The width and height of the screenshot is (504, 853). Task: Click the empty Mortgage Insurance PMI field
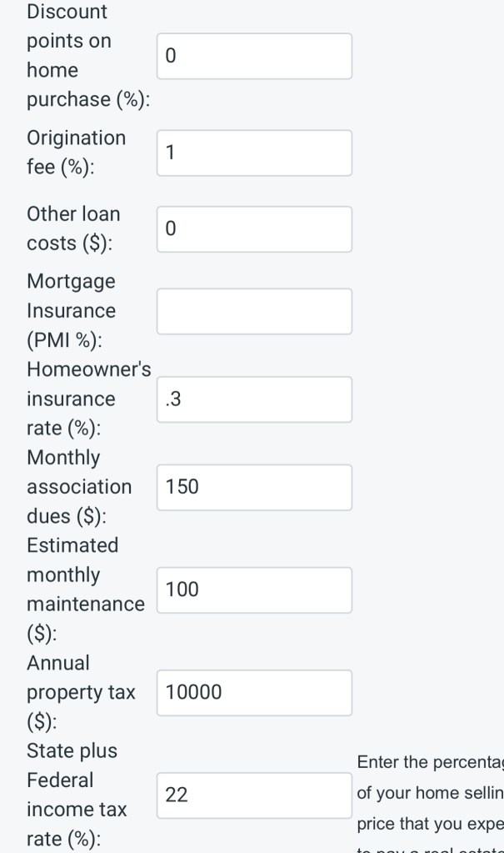[x=254, y=311]
